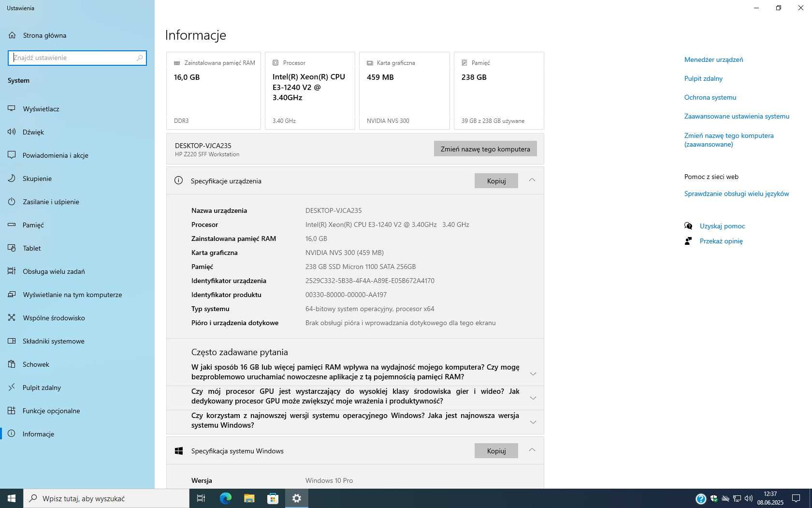Expand the newest Windows version question
The width and height of the screenshot is (812, 508).
click(533, 422)
